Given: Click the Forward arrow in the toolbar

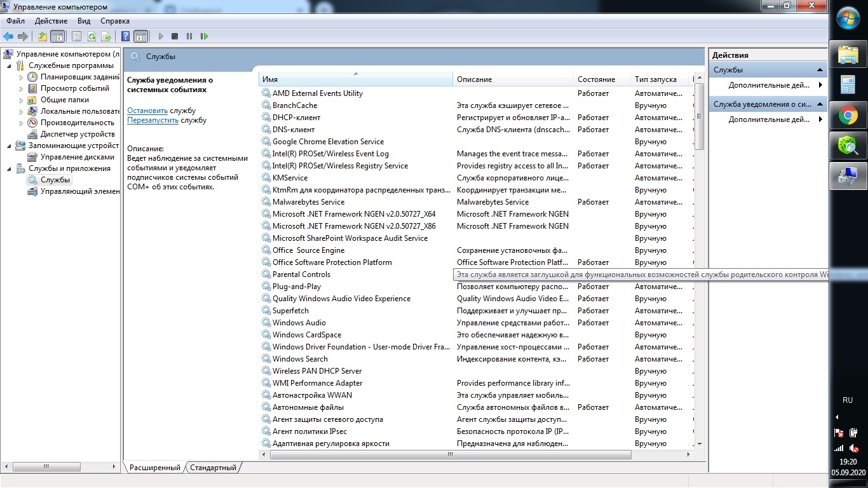Looking at the screenshot, I should 23,36.
